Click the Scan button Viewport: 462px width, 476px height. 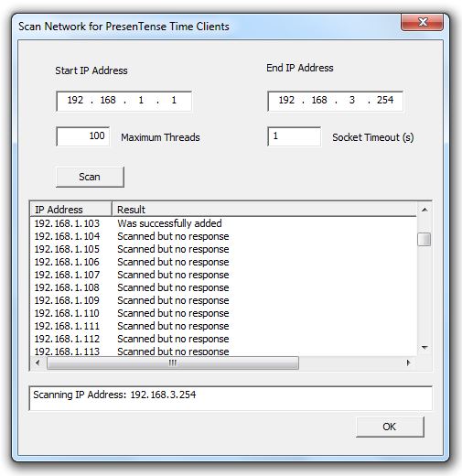pos(90,177)
